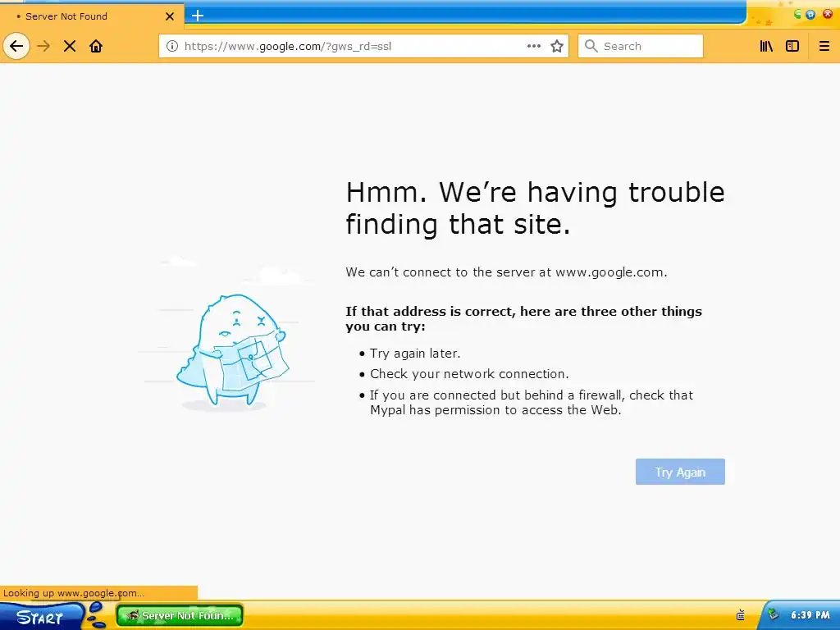Click 'We can't connect to the server' text
The width and height of the screenshot is (840, 630).
(506, 272)
